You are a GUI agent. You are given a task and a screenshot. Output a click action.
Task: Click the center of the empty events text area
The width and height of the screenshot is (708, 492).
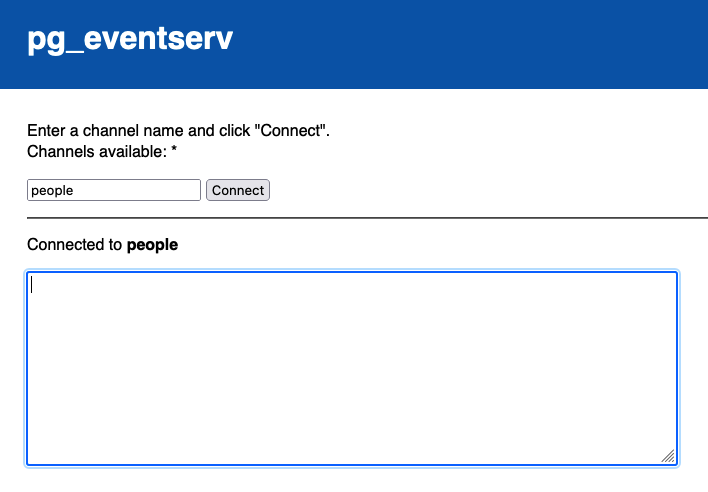352,368
